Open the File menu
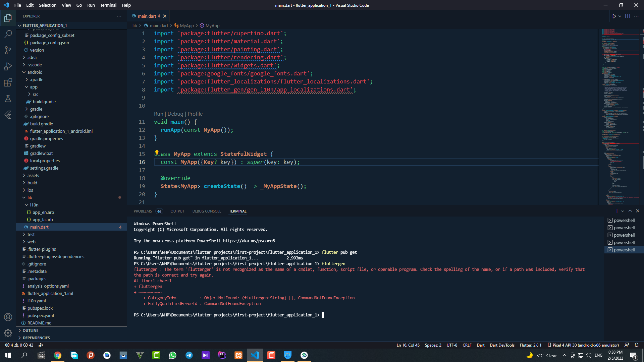The width and height of the screenshot is (644, 362). tap(18, 5)
